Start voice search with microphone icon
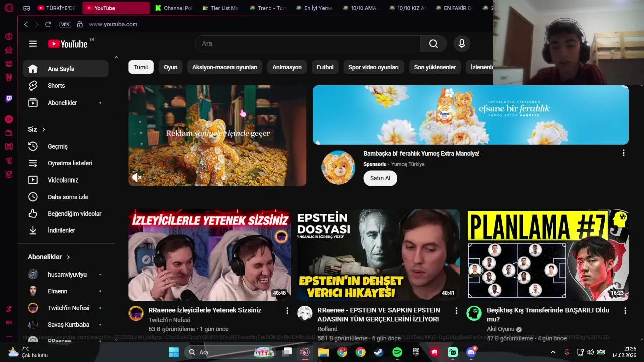Viewport: 644px width, 362px height. coord(462,44)
